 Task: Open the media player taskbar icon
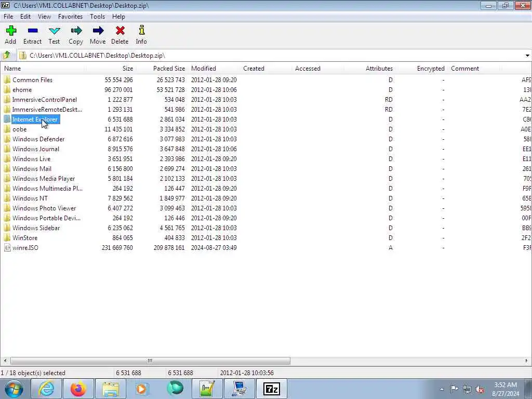142,389
